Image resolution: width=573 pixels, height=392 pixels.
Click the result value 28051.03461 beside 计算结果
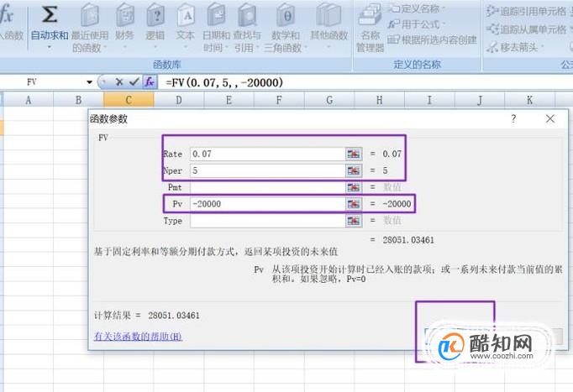[174, 316]
